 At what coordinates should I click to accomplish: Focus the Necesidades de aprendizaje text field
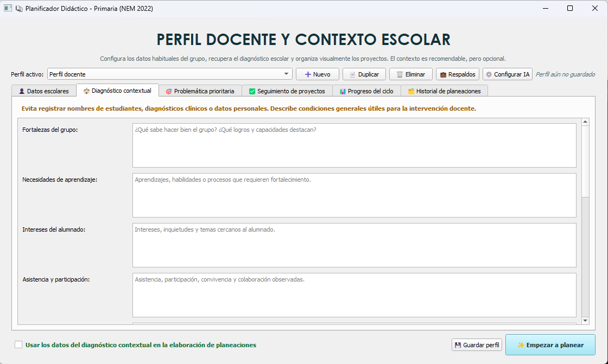pos(354,195)
